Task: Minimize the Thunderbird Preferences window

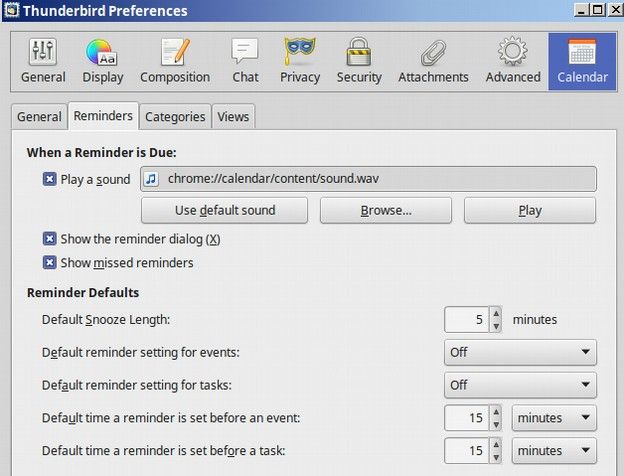Action: click(581, 9)
